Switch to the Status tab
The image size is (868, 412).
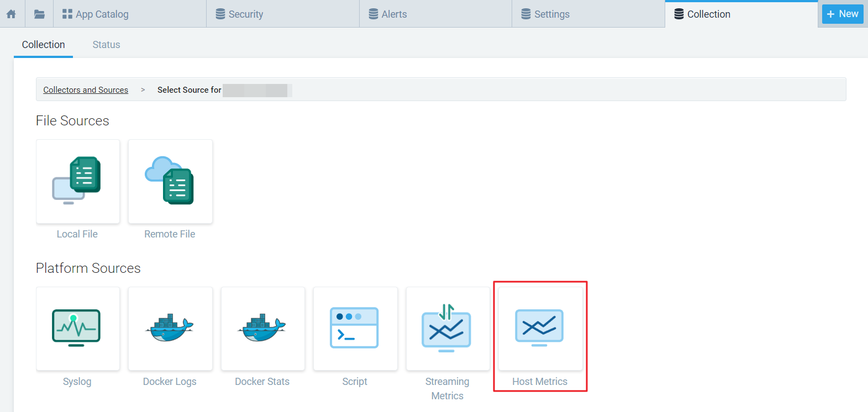(x=106, y=45)
